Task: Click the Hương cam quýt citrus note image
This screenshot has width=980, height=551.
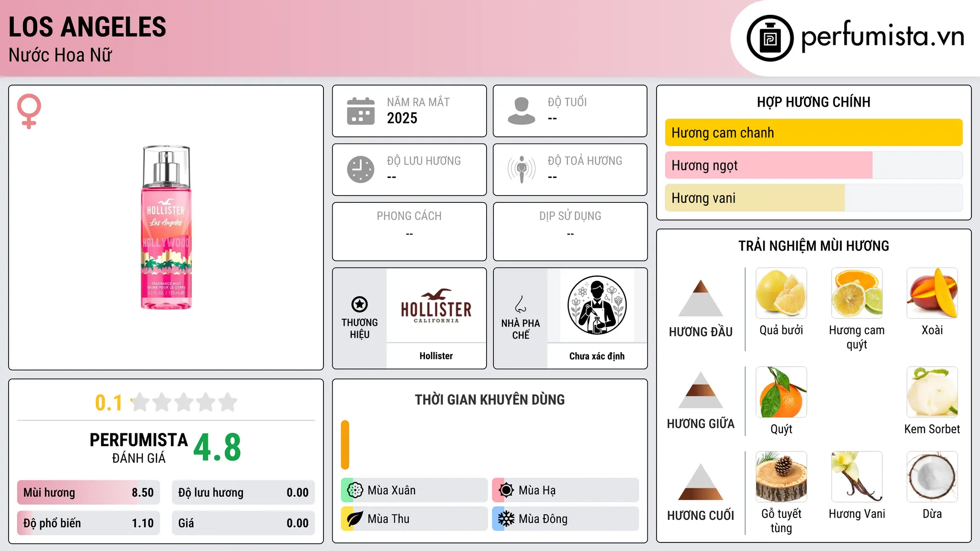Action: click(857, 293)
